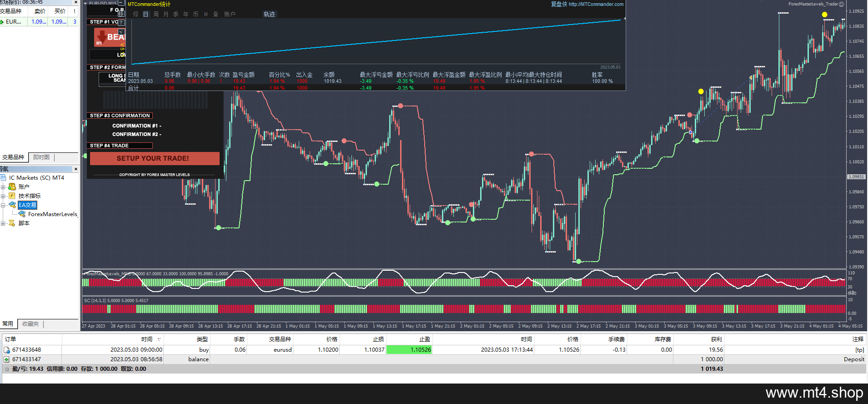
Task: Expand the 技术指标 tree node
Action: [x=3, y=196]
